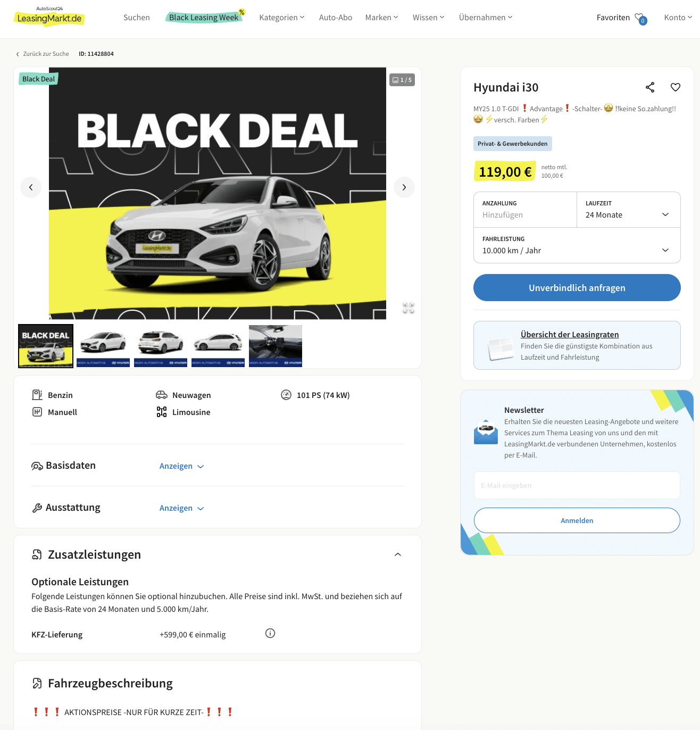Open fullscreen gallery with expand icon
This screenshot has height=730, width=700.
tap(409, 308)
